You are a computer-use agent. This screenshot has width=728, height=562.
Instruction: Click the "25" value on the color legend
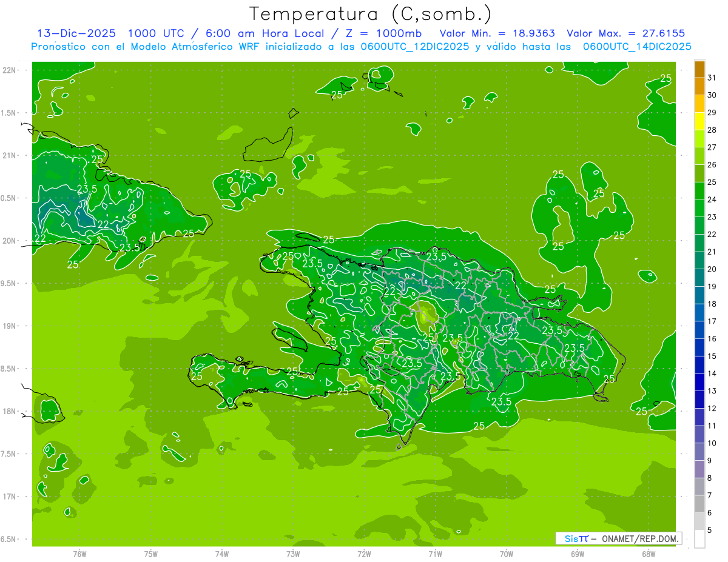click(712, 182)
